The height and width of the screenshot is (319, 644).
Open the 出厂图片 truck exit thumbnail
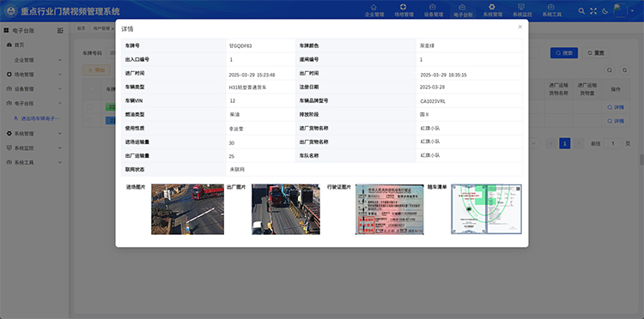click(x=285, y=209)
